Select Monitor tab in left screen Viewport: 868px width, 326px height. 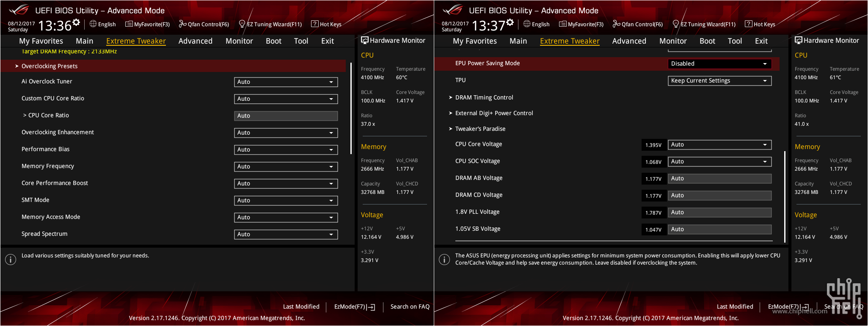point(239,41)
